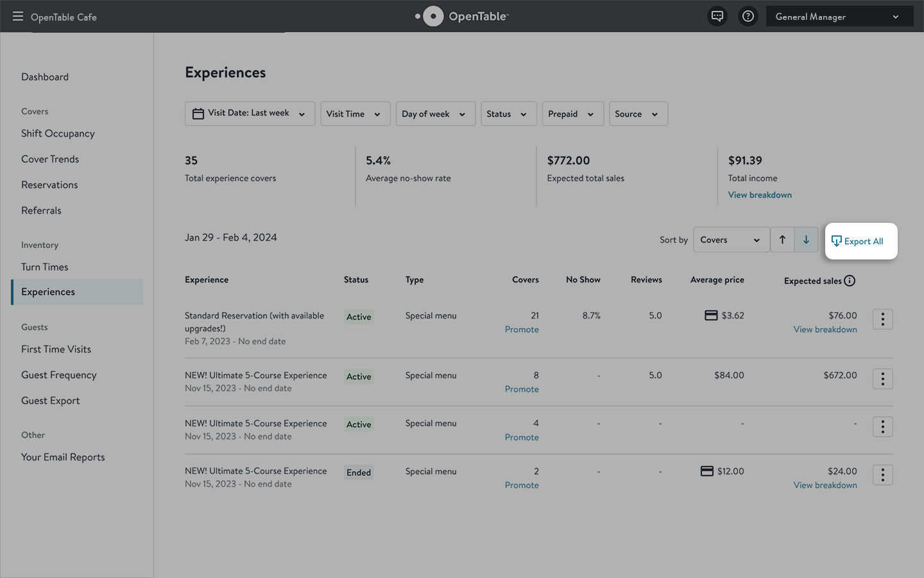The image size is (924, 578).
Task: Open the Reservations page
Action: pos(49,185)
